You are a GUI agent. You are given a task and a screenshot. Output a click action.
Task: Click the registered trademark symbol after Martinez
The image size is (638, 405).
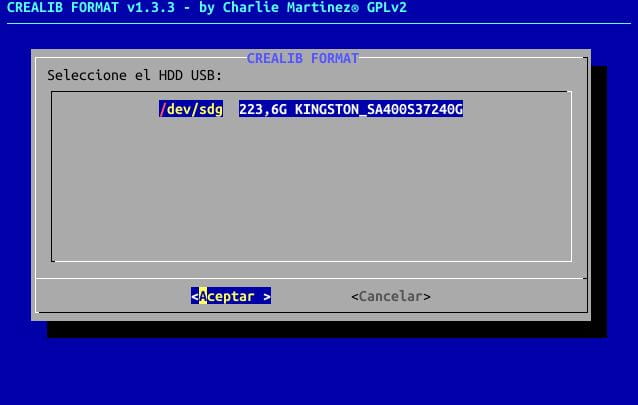coord(351,8)
